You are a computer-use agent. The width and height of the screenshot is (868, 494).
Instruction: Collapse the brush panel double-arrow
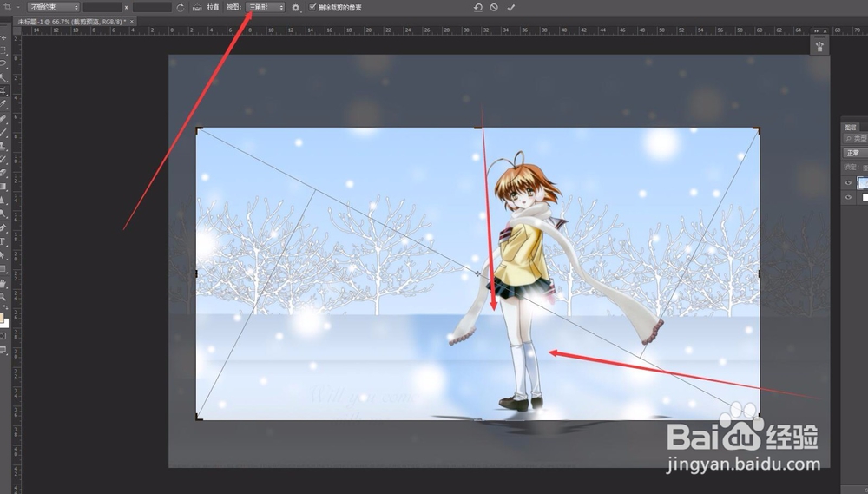816,31
